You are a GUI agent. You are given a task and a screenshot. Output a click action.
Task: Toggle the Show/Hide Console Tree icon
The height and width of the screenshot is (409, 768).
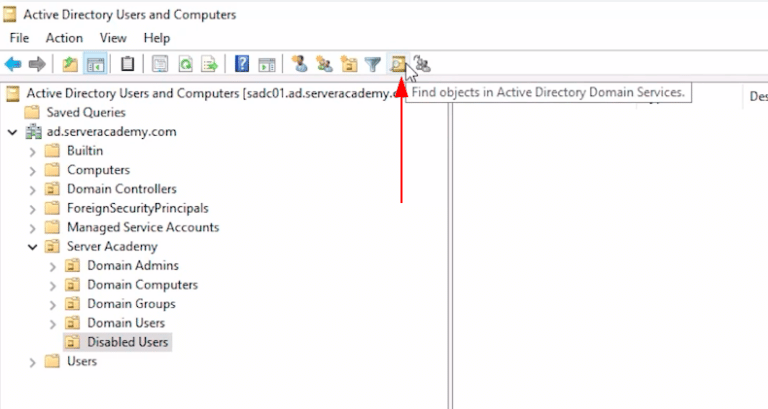tap(95, 65)
